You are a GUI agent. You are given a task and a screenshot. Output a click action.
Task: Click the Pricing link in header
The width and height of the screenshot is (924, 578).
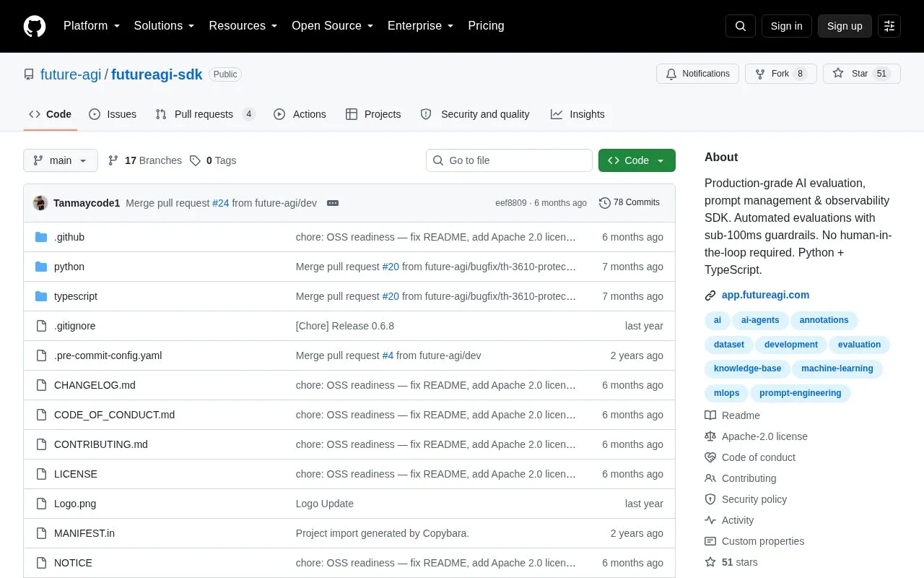point(486,26)
